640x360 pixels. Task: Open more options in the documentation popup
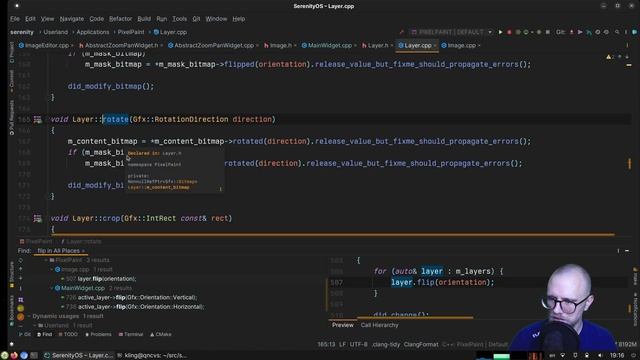[220, 189]
